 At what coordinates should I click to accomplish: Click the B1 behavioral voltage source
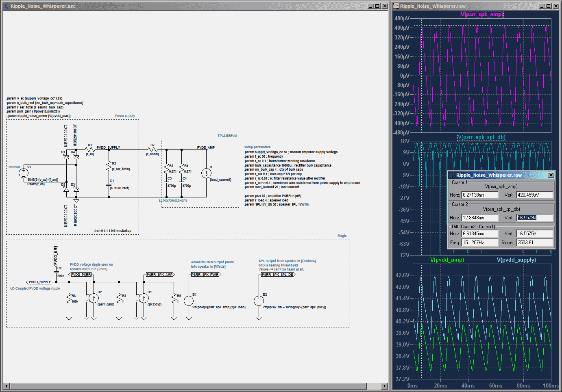(x=188, y=301)
